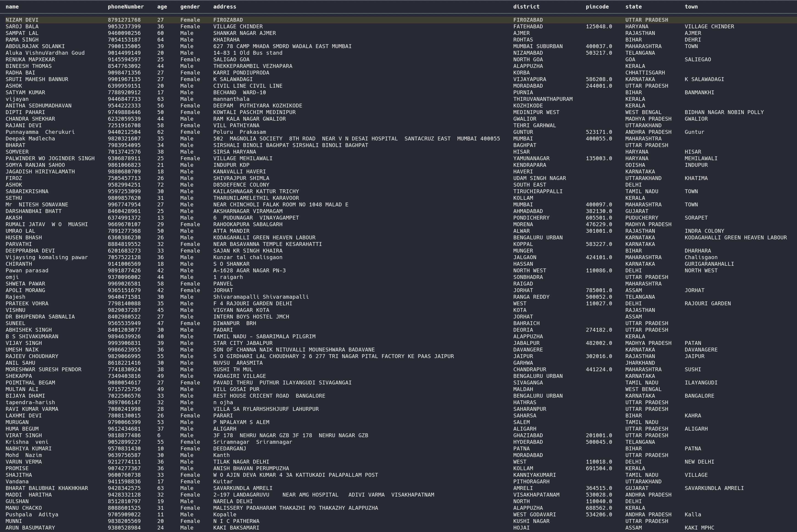
Task: Select DEEPPRABHA DEVI name
Action: [x=30, y=251]
